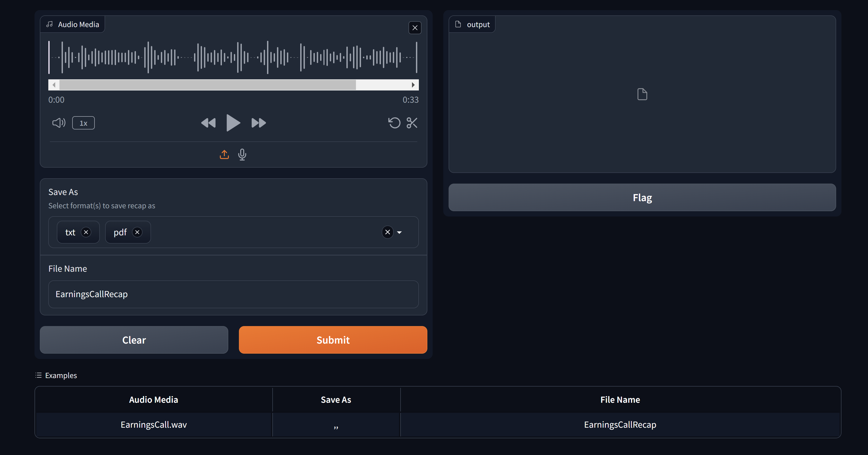Click the left arrow of the waveform scrollbar
This screenshot has width=868, height=455.
pyautogui.click(x=54, y=85)
